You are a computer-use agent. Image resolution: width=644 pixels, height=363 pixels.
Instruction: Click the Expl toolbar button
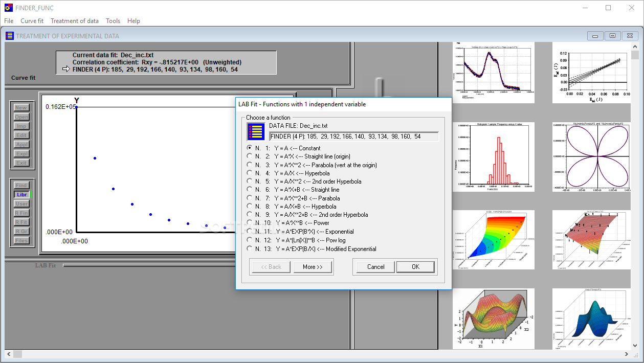pos(21,154)
